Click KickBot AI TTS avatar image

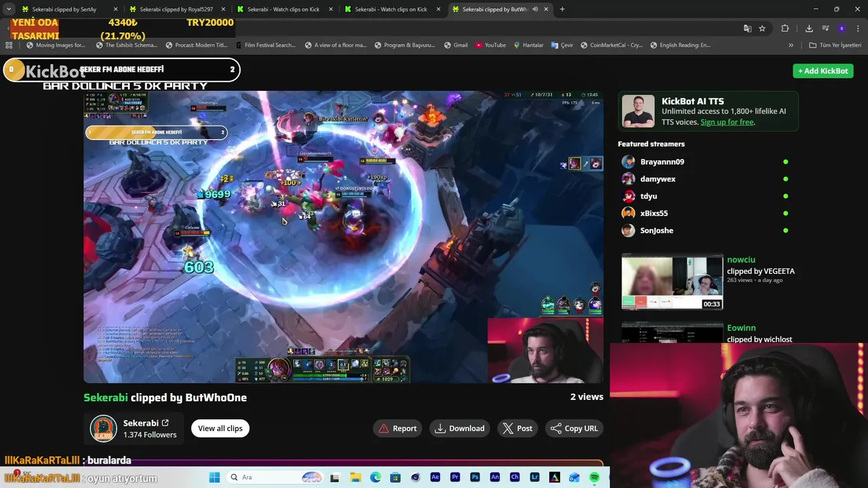(x=638, y=112)
